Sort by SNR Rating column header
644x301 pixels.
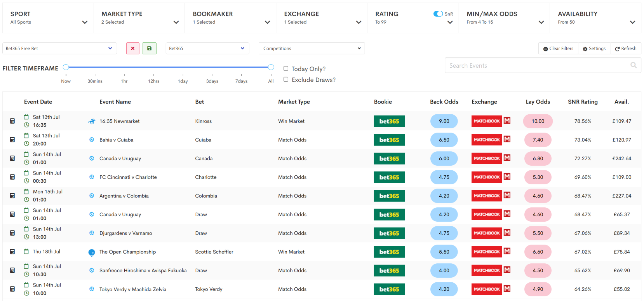pyautogui.click(x=583, y=102)
